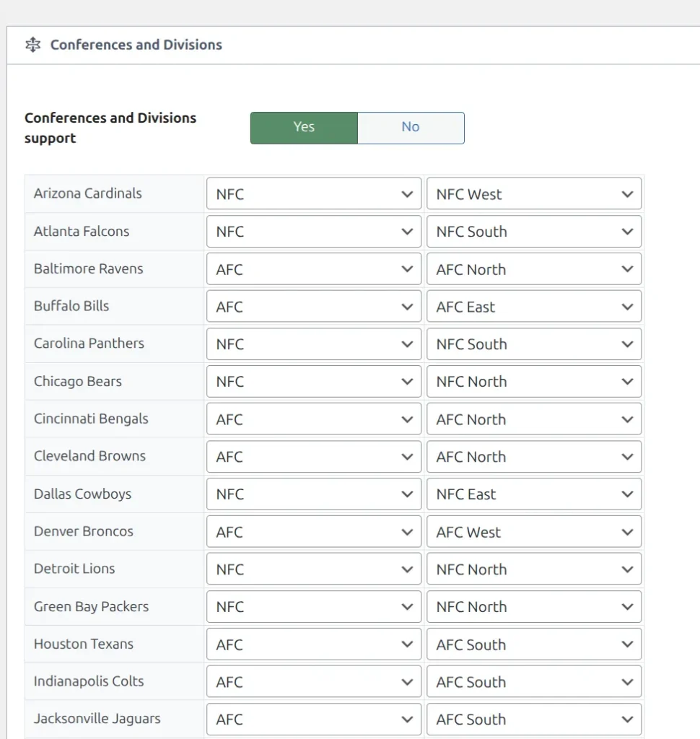Click the Baltimore Ravens team name
This screenshot has width=700, height=739.
pyautogui.click(x=88, y=268)
